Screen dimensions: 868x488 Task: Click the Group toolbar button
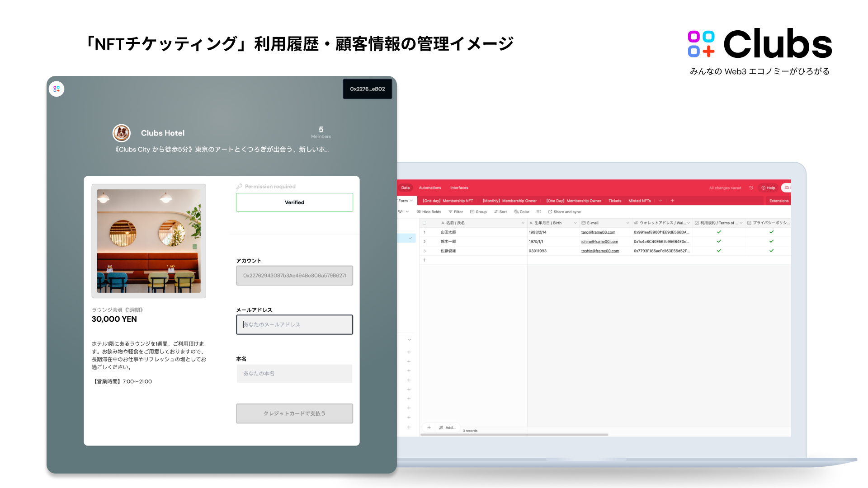pyautogui.click(x=478, y=211)
